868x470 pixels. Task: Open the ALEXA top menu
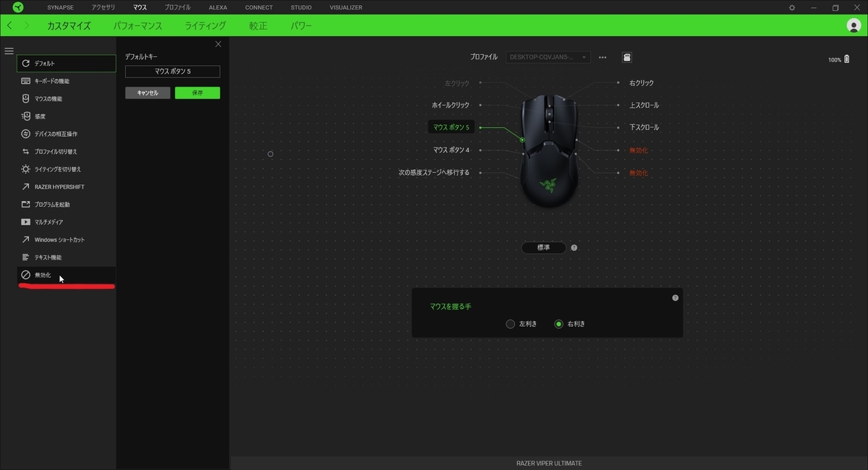(x=218, y=7)
